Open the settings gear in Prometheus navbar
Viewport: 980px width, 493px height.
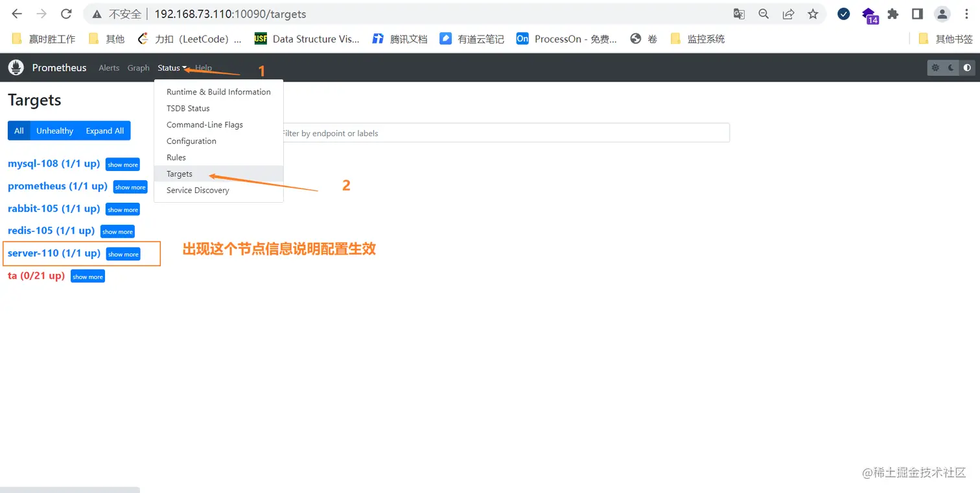[935, 67]
